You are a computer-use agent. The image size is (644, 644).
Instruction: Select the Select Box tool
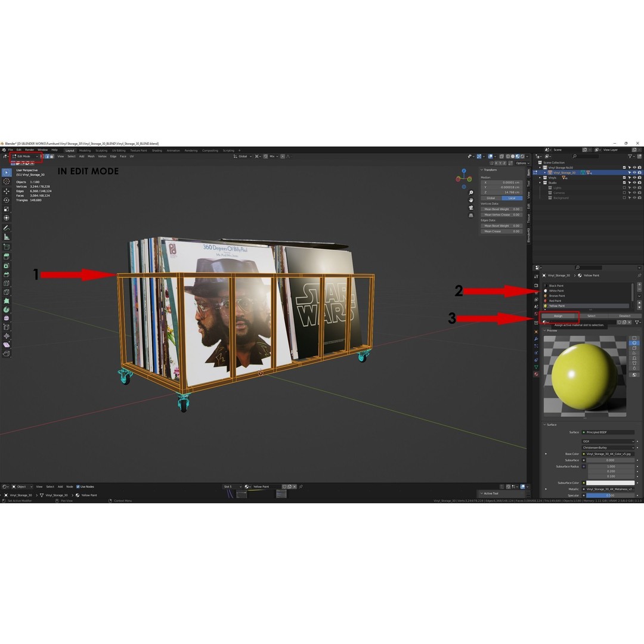[x=6, y=172]
